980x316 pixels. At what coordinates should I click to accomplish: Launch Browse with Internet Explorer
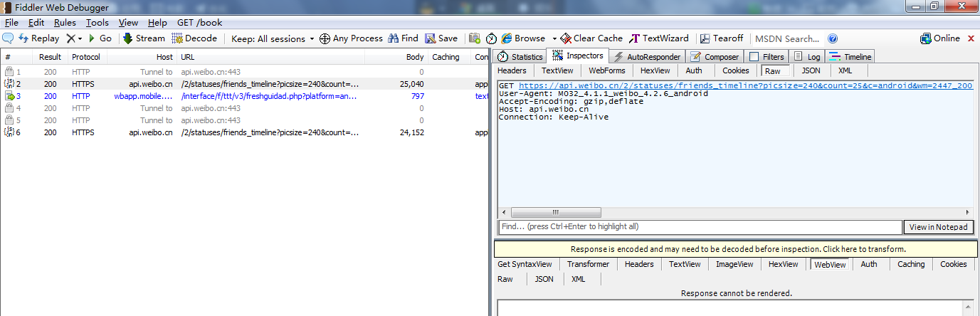pos(524,38)
